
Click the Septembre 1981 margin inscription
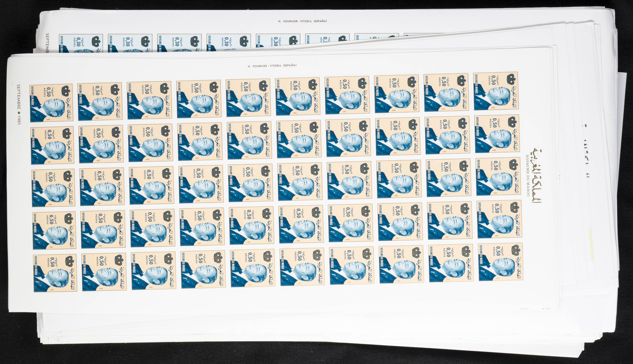coord(19,104)
